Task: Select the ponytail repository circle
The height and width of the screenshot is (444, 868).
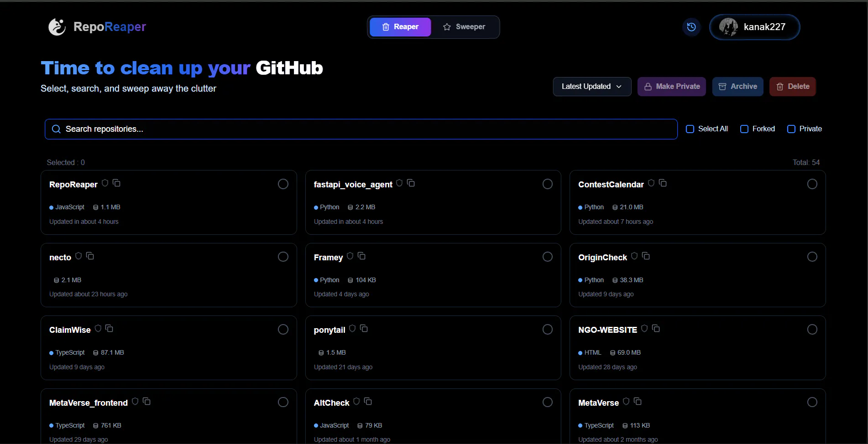Action: [548, 329]
